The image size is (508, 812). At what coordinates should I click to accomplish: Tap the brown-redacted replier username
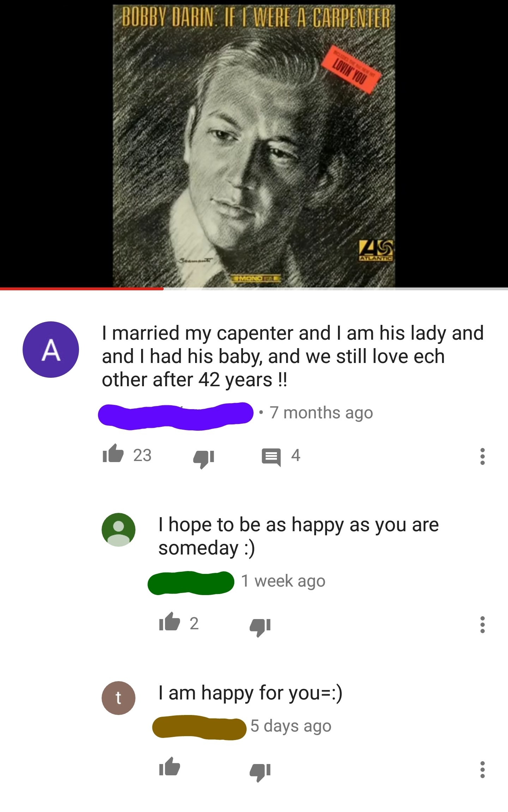199,727
